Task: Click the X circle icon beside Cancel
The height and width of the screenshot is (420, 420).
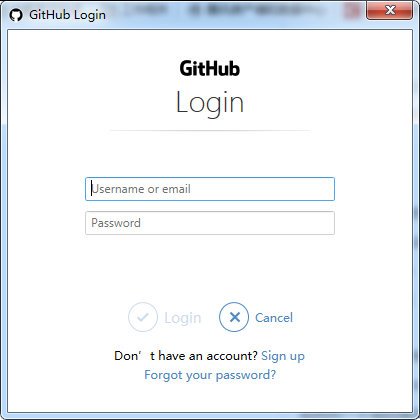Action: (x=234, y=317)
